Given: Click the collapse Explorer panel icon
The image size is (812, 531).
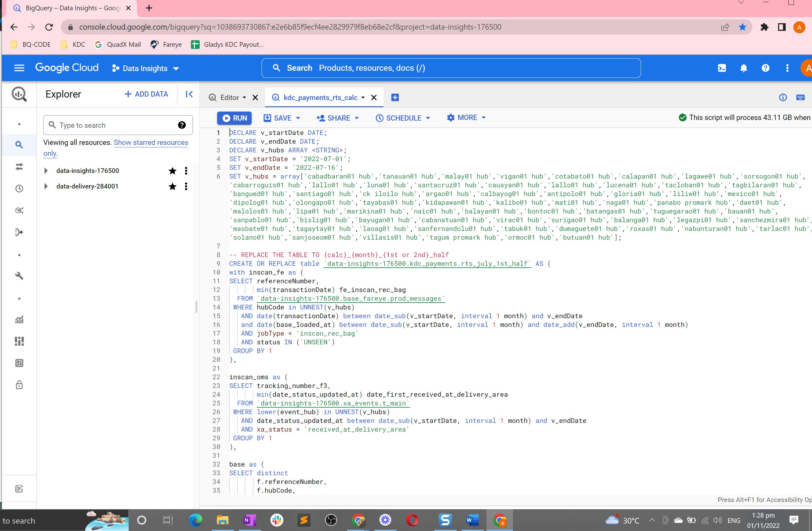Looking at the screenshot, I should (189, 94).
